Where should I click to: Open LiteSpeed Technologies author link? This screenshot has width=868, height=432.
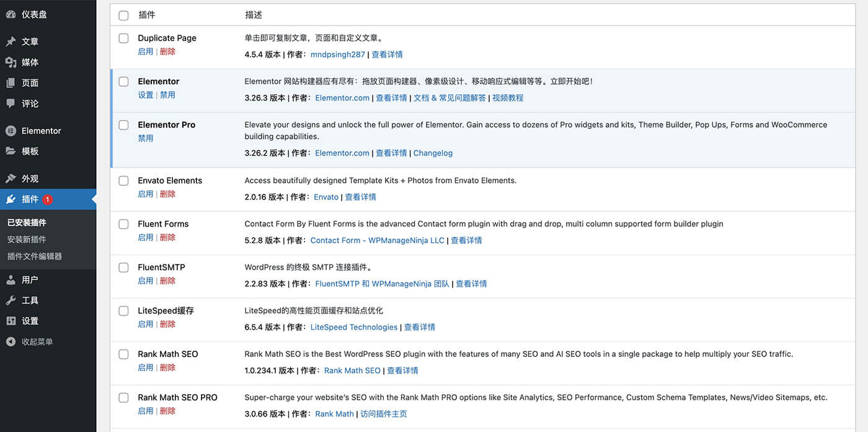354,327
